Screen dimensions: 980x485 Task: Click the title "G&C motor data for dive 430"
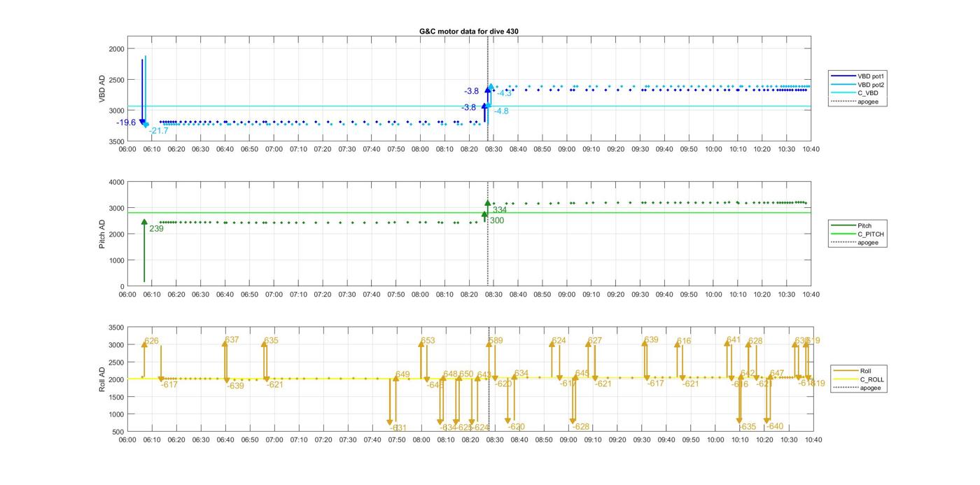coord(469,31)
